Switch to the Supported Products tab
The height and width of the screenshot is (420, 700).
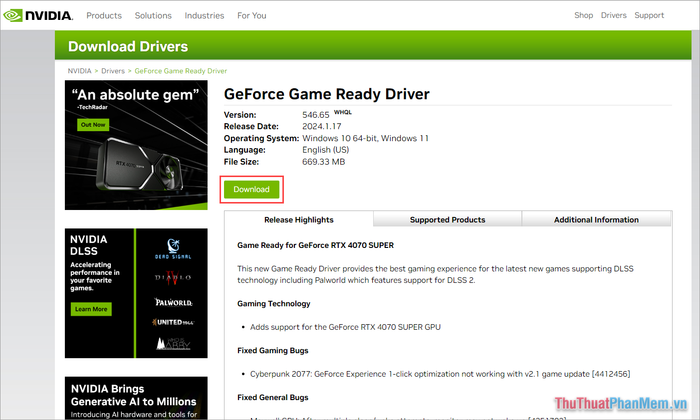click(447, 220)
